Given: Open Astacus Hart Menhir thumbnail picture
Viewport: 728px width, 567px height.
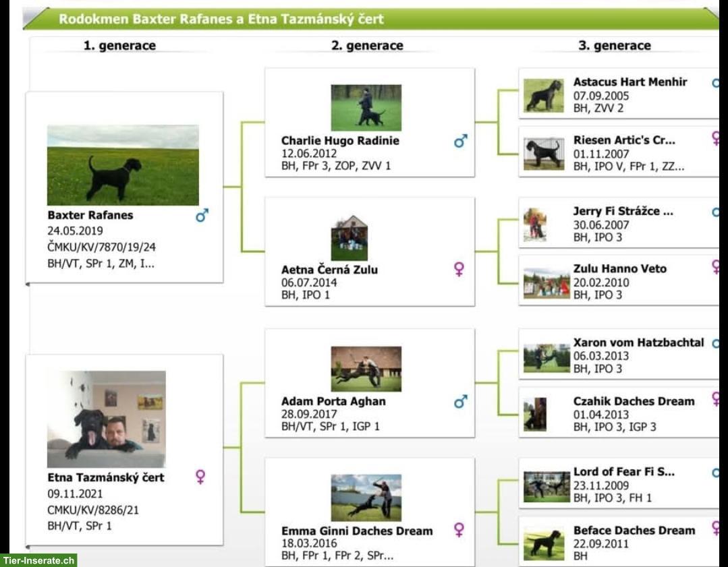Looking at the screenshot, I should point(544,96).
